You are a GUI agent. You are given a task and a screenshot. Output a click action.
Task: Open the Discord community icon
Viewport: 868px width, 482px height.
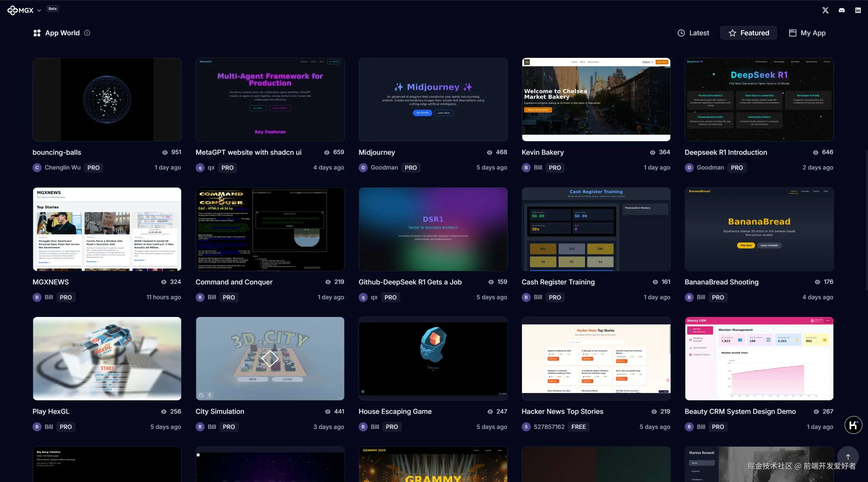pos(842,10)
